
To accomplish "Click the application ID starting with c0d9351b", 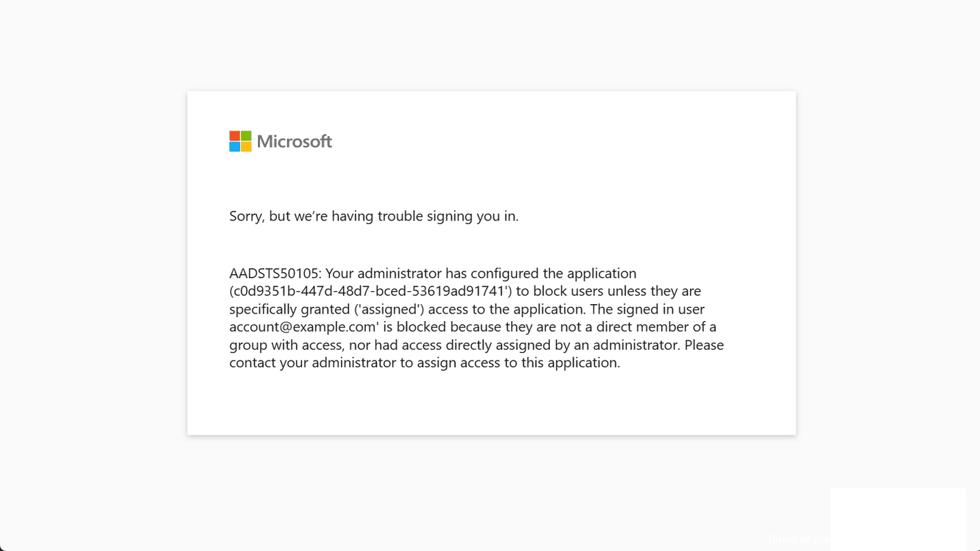I will 372,291.
